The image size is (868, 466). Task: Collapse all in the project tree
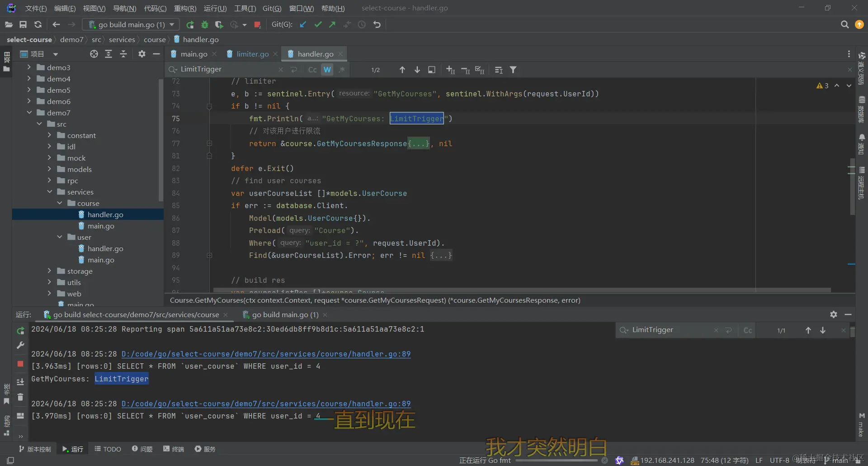tap(123, 54)
